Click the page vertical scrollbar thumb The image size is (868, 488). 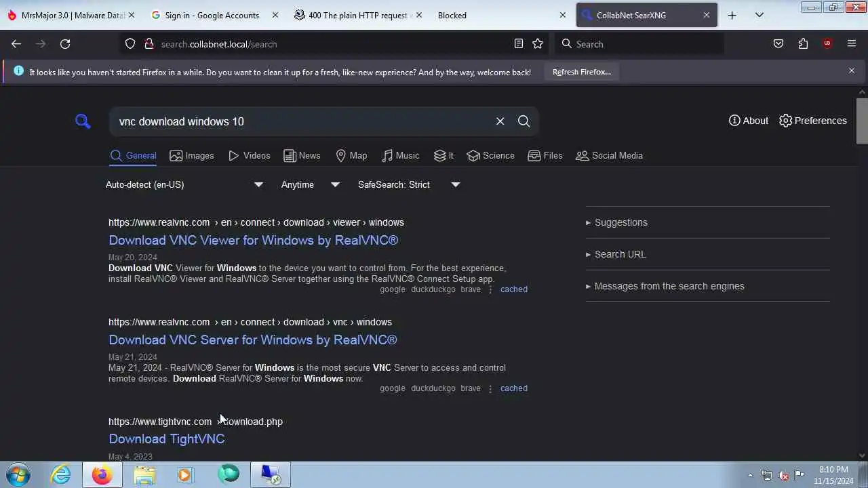click(862, 121)
